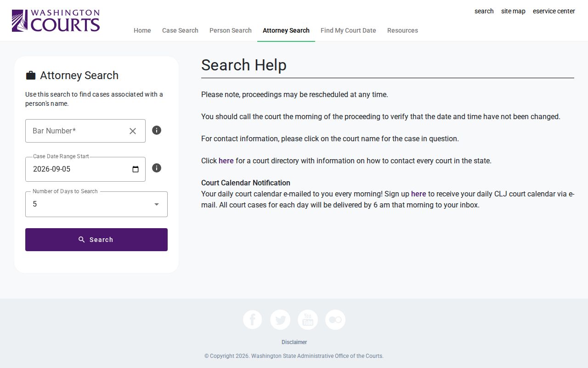The height and width of the screenshot is (368, 588).
Task: Click the copyright 2026 footer text
Action: pos(294,356)
